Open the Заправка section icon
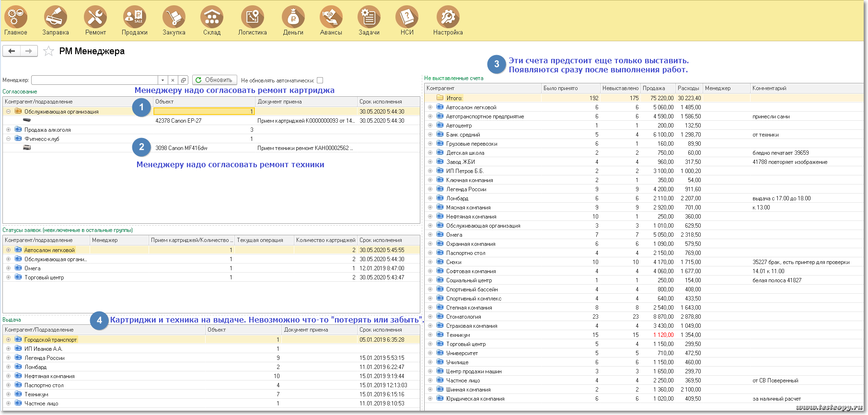868x415 pixels. click(x=56, y=18)
